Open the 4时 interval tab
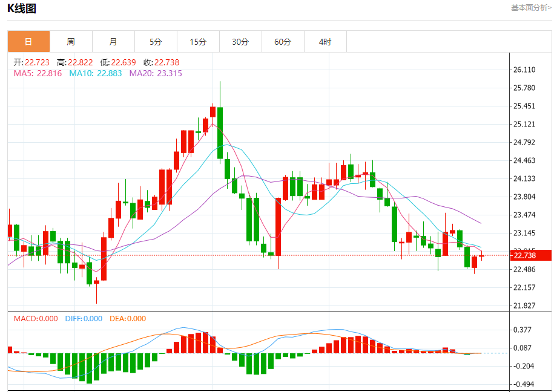Screen dimensions: 557x392 325,42
